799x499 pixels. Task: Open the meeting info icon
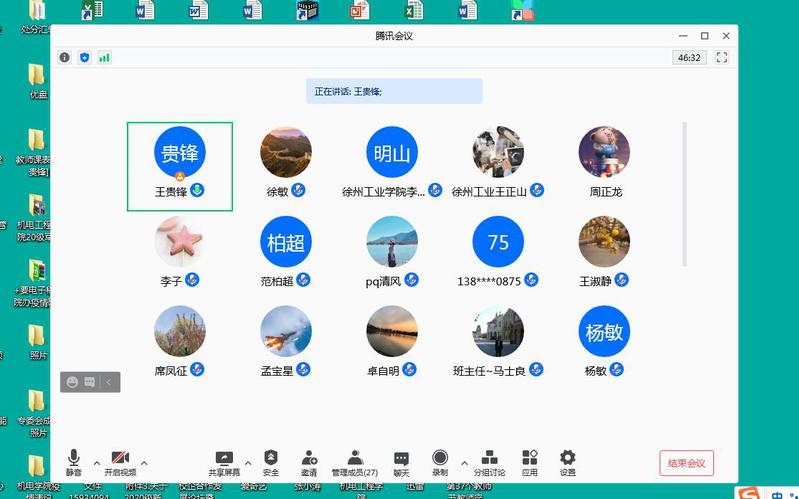65,58
